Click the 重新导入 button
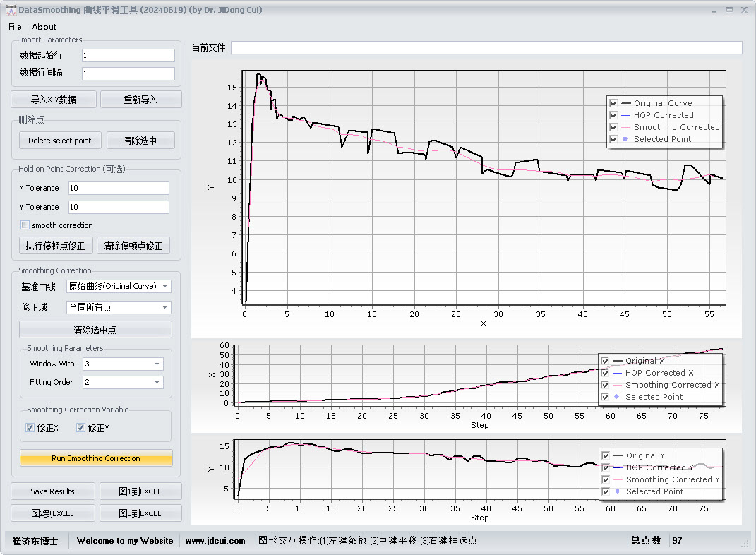Viewport: 756px width, 555px height. [x=140, y=100]
